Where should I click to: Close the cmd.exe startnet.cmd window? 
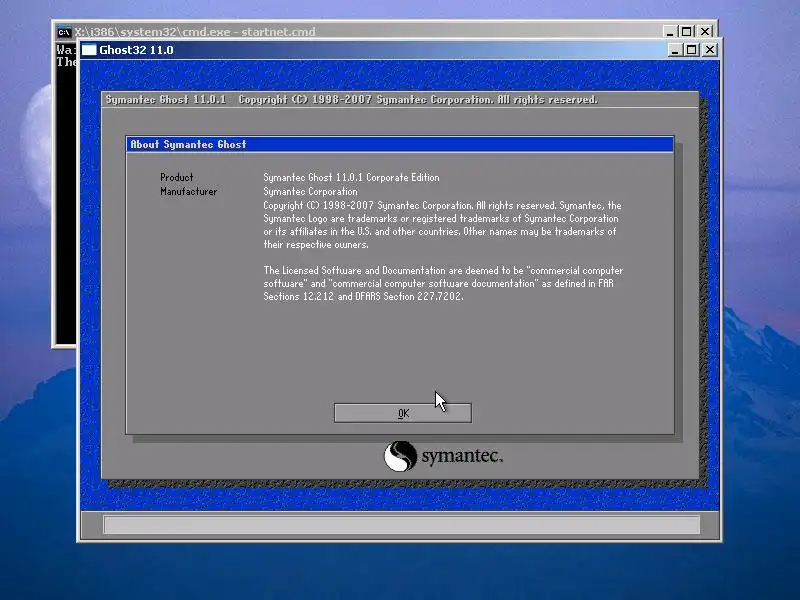pyautogui.click(x=705, y=32)
